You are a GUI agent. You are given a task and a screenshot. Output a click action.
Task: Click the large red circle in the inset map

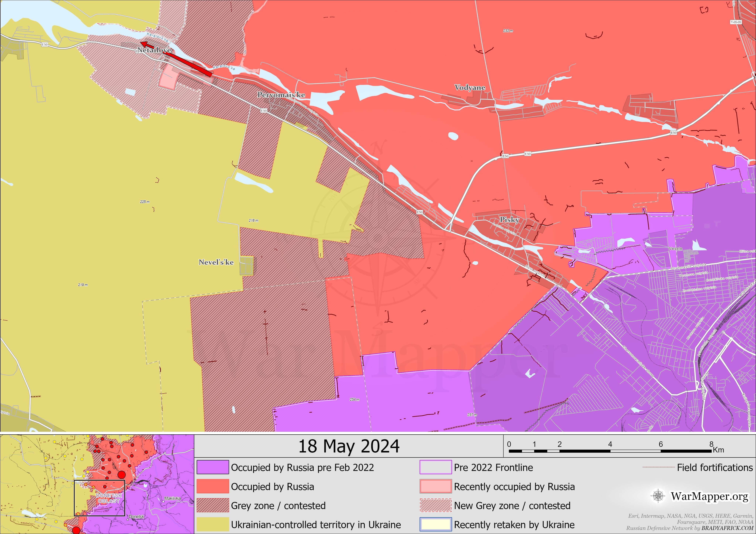pos(122,475)
